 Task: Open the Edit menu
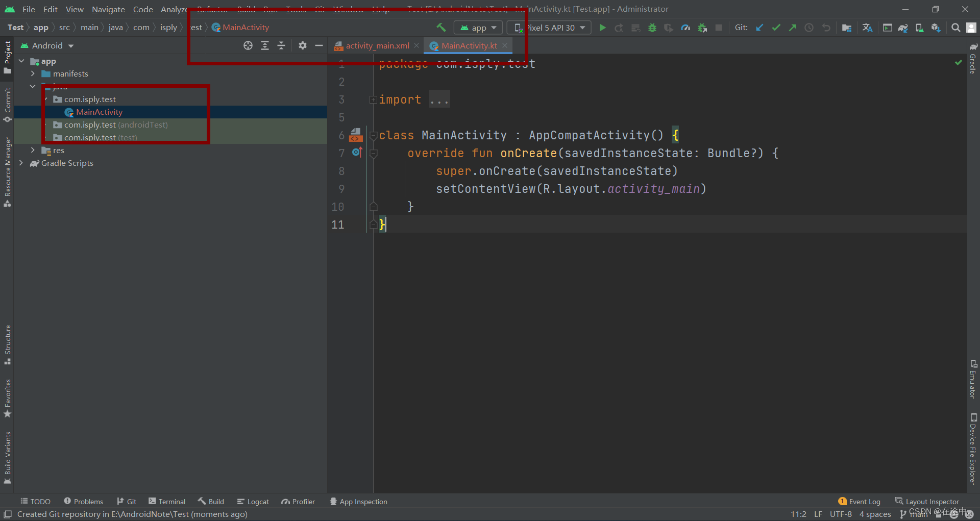50,9
